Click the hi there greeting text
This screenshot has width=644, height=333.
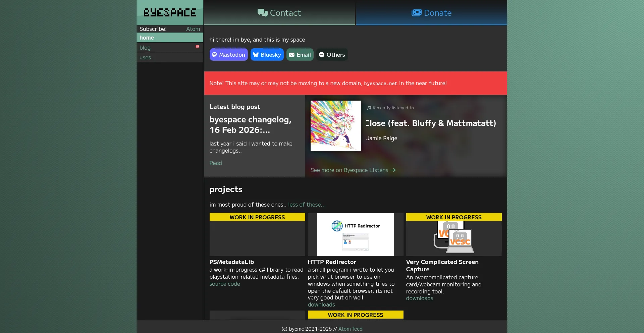(257, 40)
